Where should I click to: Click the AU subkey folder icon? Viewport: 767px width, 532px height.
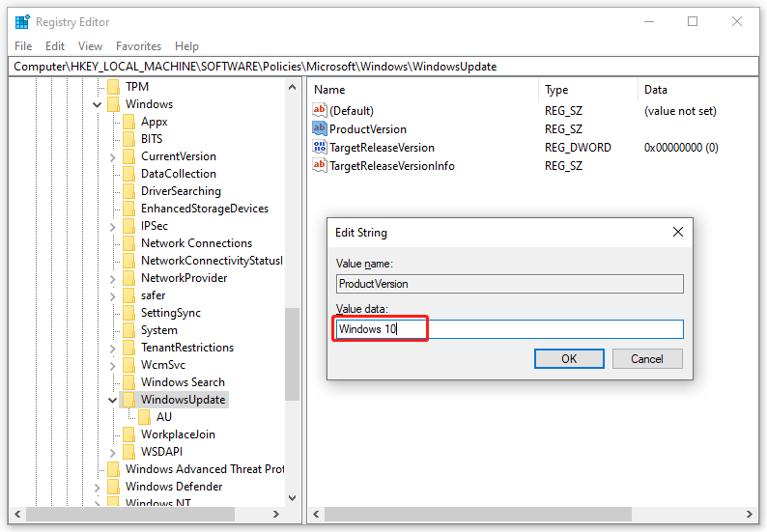point(145,416)
